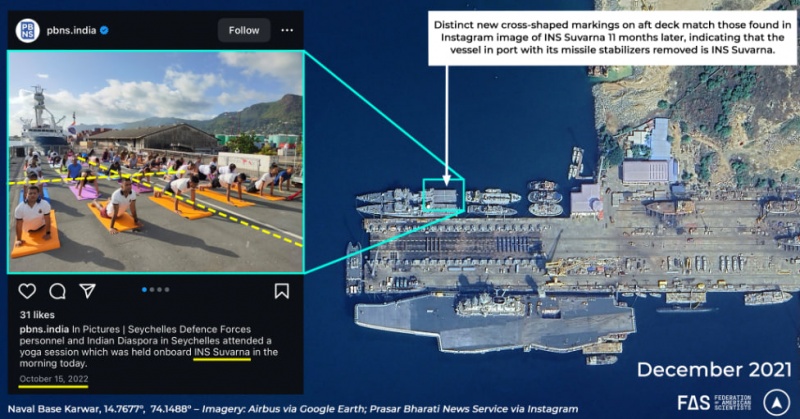Click the PBNS profile avatar
Screen dimensions: 800x419
pyautogui.click(x=27, y=30)
